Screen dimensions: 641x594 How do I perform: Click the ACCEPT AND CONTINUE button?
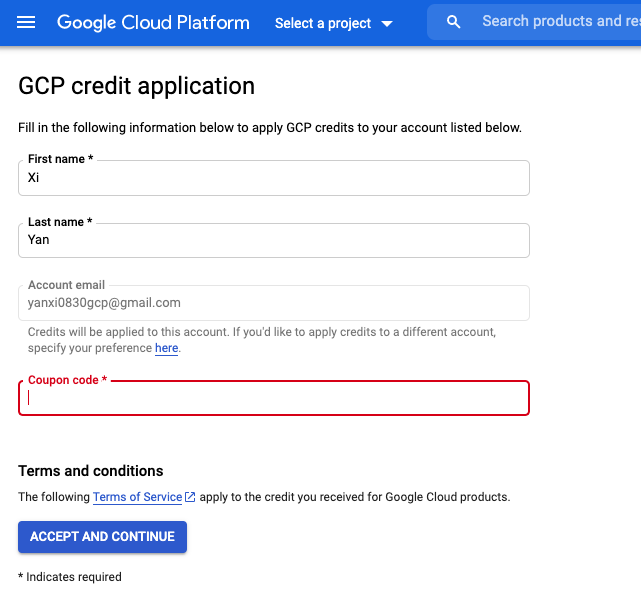103,537
